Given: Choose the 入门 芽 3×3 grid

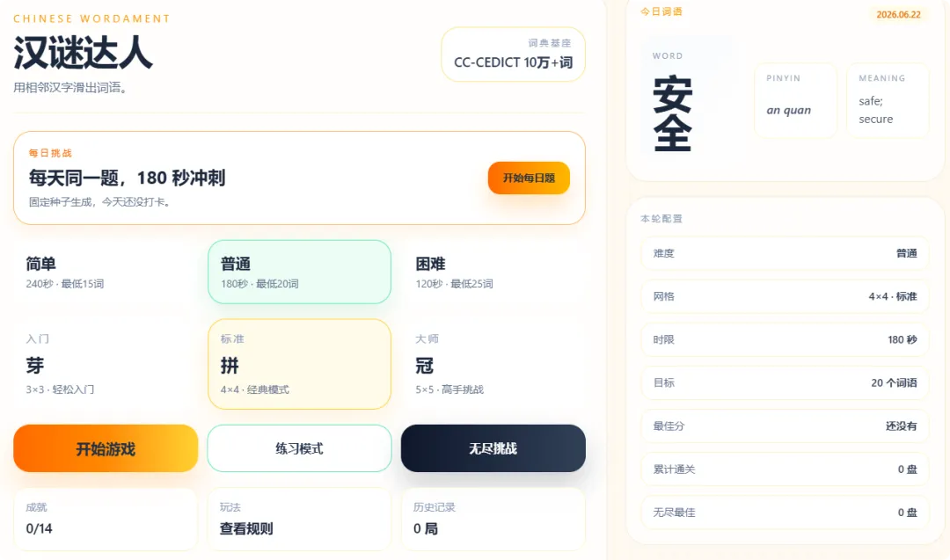Looking at the screenshot, I should click(106, 365).
